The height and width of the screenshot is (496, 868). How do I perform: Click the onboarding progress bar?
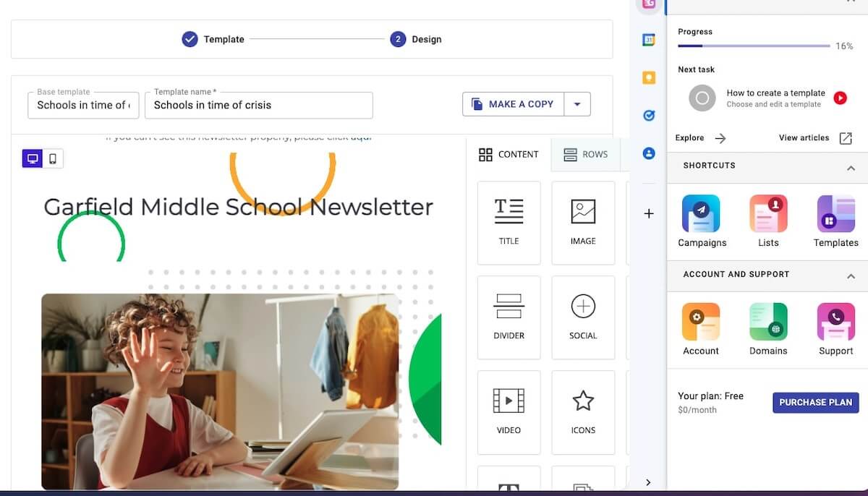click(x=753, y=46)
